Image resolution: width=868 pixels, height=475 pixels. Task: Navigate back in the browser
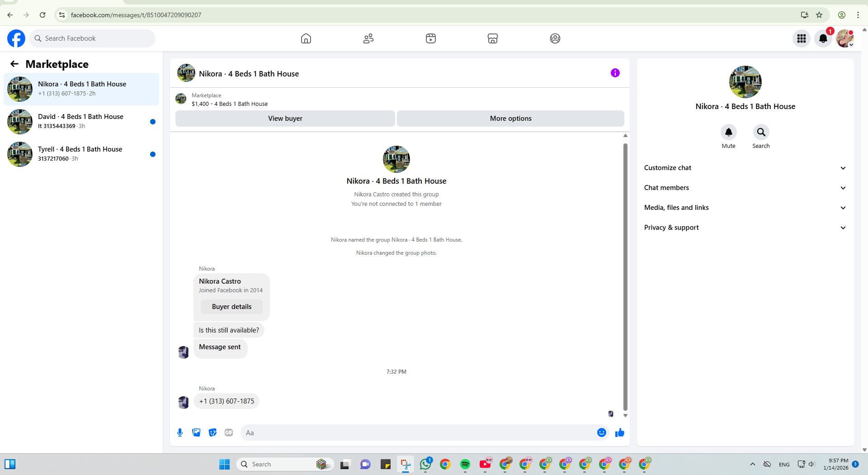pyautogui.click(x=10, y=15)
